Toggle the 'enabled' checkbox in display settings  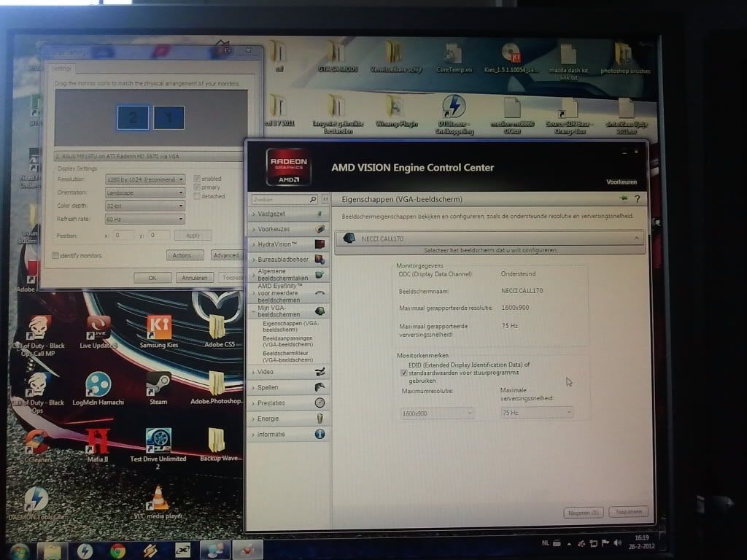[197, 179]
